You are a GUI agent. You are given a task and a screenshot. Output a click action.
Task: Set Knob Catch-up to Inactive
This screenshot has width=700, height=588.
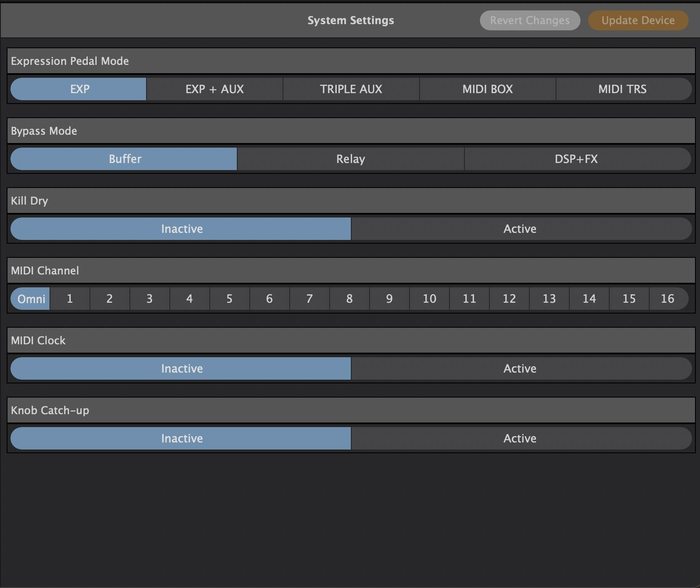(x=181, y=438)
